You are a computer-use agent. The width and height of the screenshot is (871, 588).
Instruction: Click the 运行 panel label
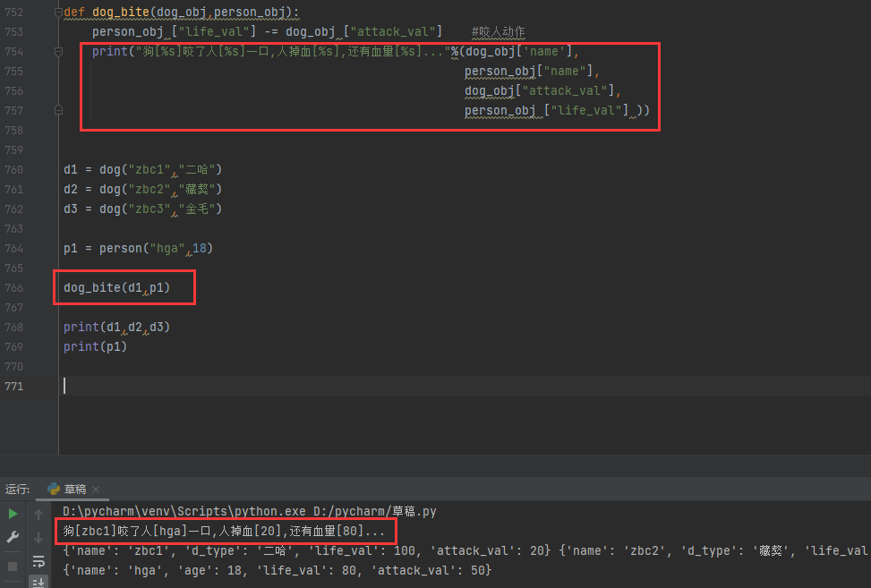pos(18,490)
